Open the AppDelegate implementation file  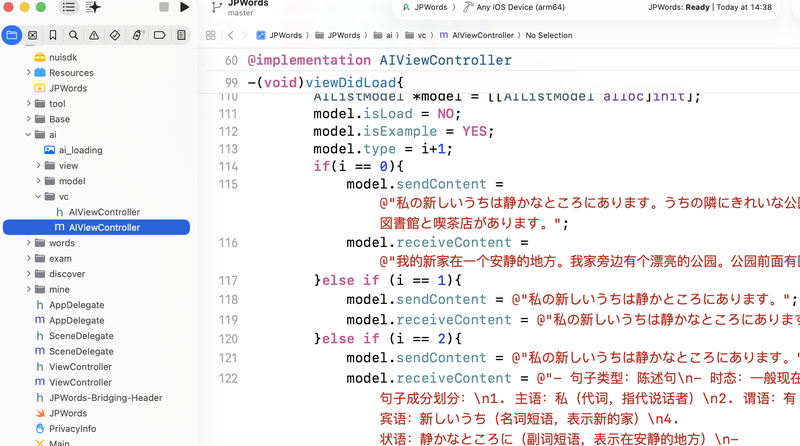tap(69, 320)
